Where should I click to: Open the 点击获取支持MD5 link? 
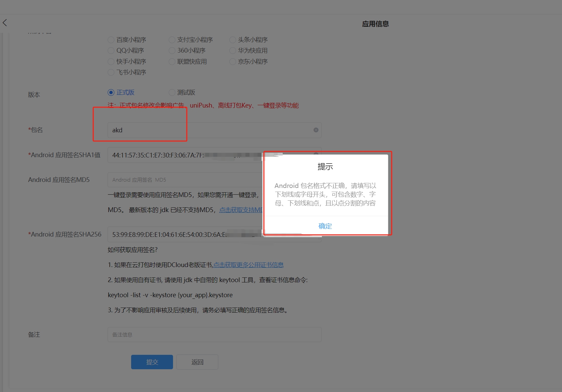241,210
